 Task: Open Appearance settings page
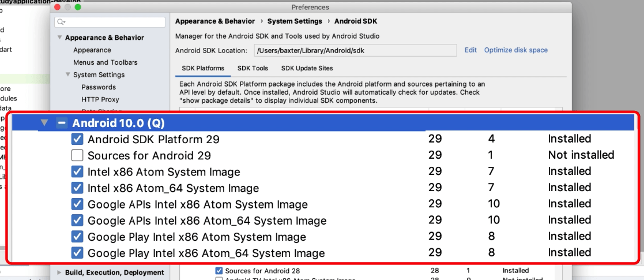point(92,50)
